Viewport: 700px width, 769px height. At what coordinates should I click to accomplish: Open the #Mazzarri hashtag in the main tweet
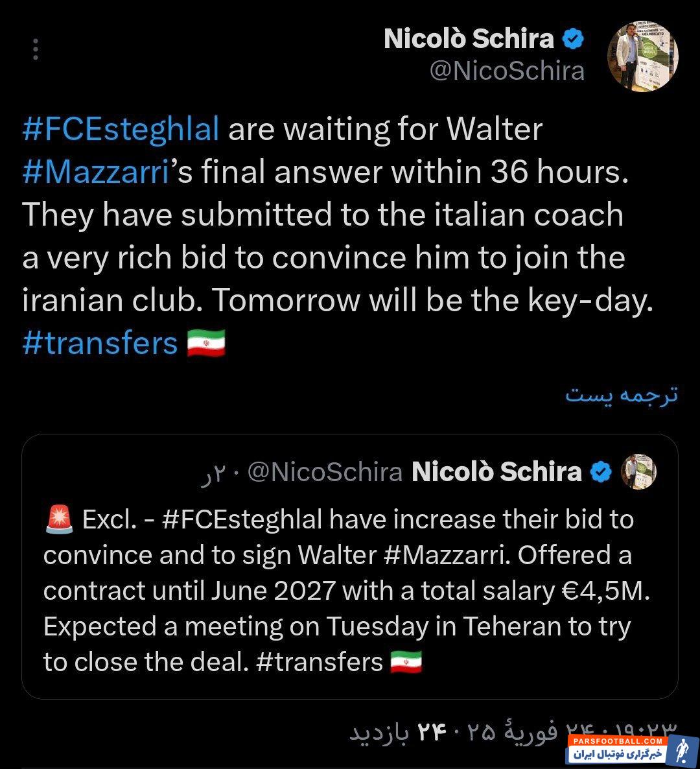[96, 172]
